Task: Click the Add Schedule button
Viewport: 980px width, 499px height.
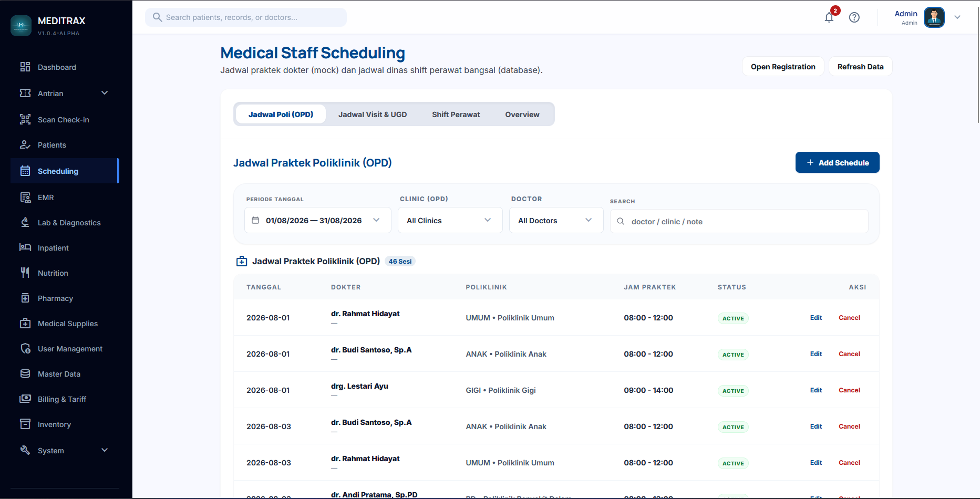Action: [x=837, y=162]
